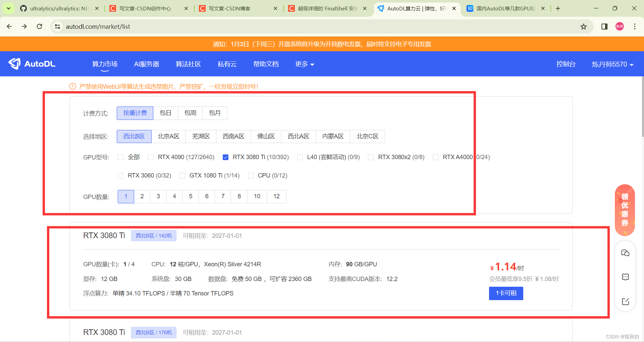Close the 写文章-CSDN创作中心 tab
This screenshot has width=644, height=342.
186,8
